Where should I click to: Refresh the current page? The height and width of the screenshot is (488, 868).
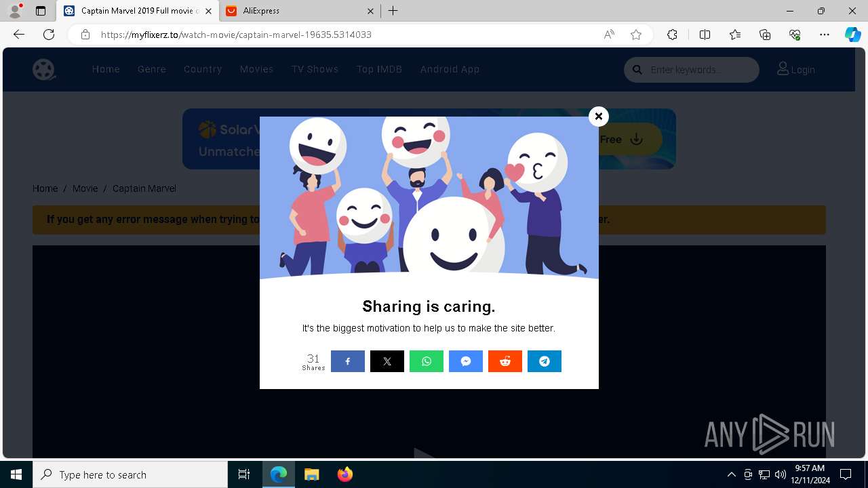tap(49, 35)
